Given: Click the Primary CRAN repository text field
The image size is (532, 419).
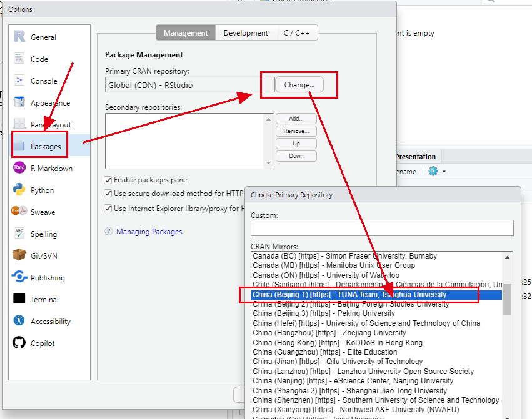Looking at the screenshot, I should point(189,85).
